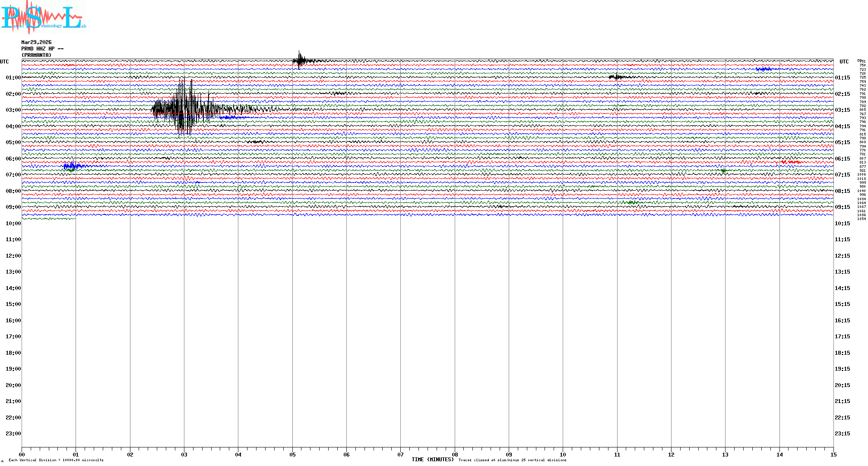
Task: Click the traces clipped footnote text
Action: 512,460
